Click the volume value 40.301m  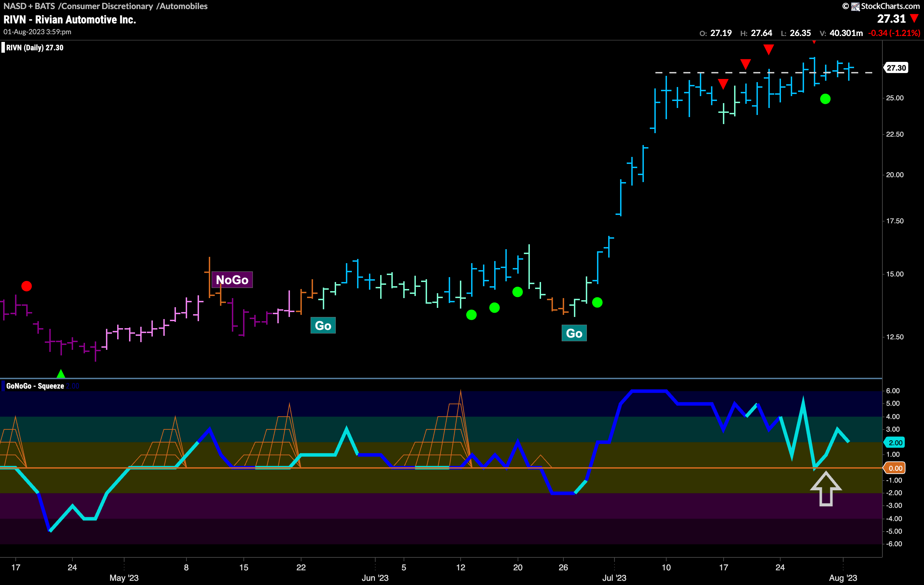coord(846,33)
